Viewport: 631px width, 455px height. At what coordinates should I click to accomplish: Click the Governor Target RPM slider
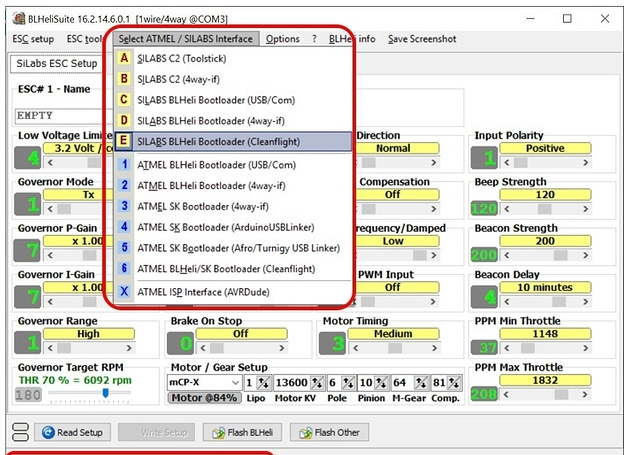click(105, 393)
